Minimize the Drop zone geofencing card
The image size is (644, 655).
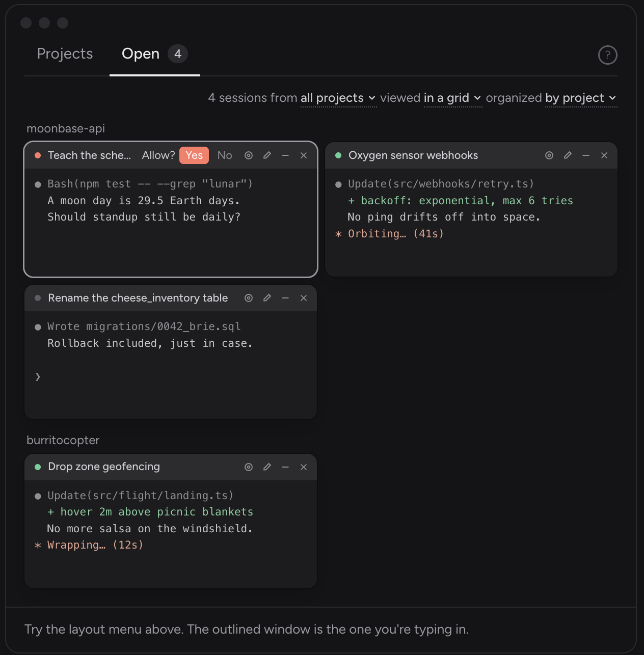pyautogui.click(x=285, y=467)
